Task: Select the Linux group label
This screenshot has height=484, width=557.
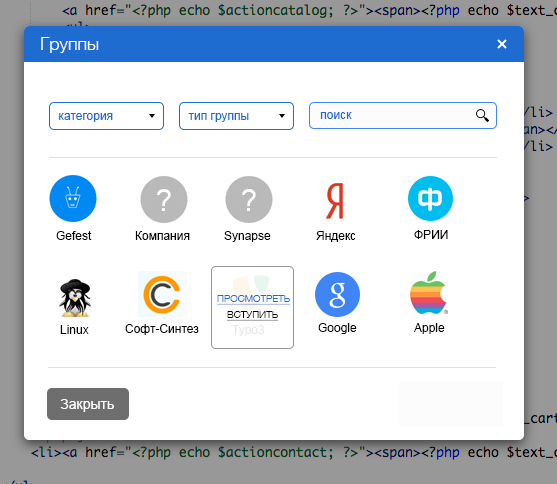Action: click(x=74, y=329)
